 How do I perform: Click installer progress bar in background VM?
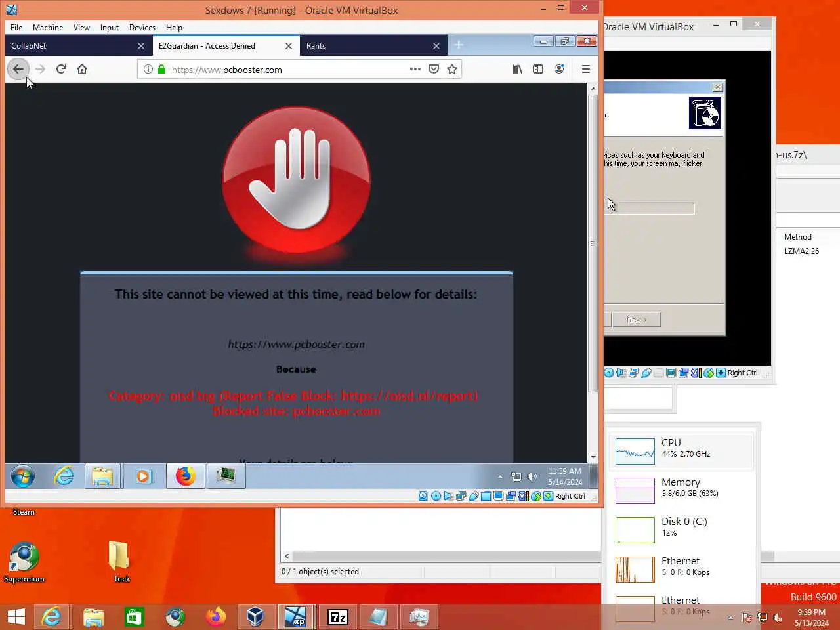pyautogui.click(x=648, y=208)
